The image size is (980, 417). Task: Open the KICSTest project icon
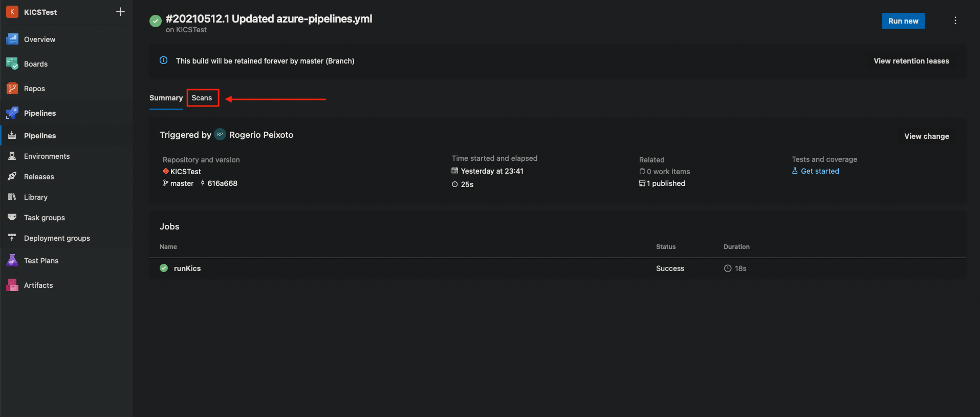click(12, 12)
